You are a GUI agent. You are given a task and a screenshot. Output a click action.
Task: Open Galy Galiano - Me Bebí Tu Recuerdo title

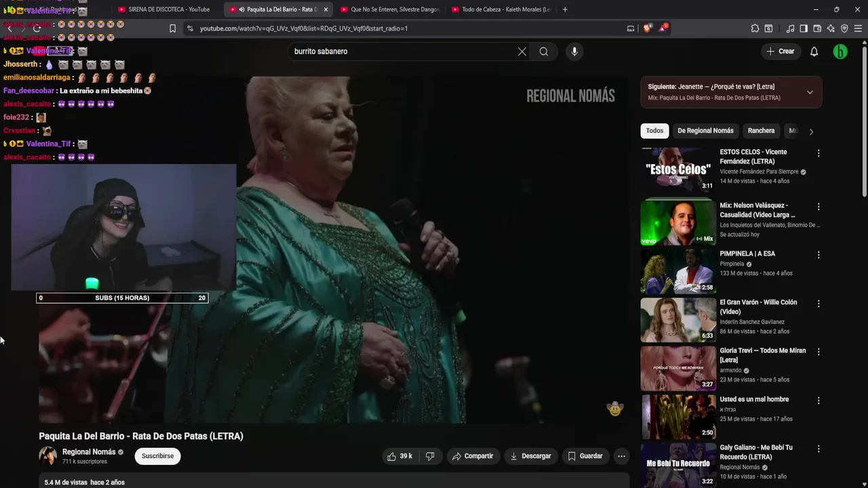(756, 452)
